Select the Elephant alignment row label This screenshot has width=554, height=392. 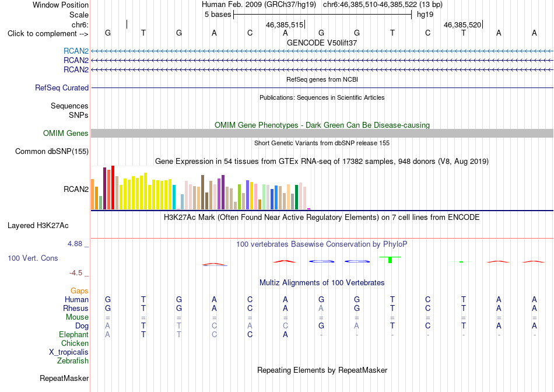click(74, 335)
